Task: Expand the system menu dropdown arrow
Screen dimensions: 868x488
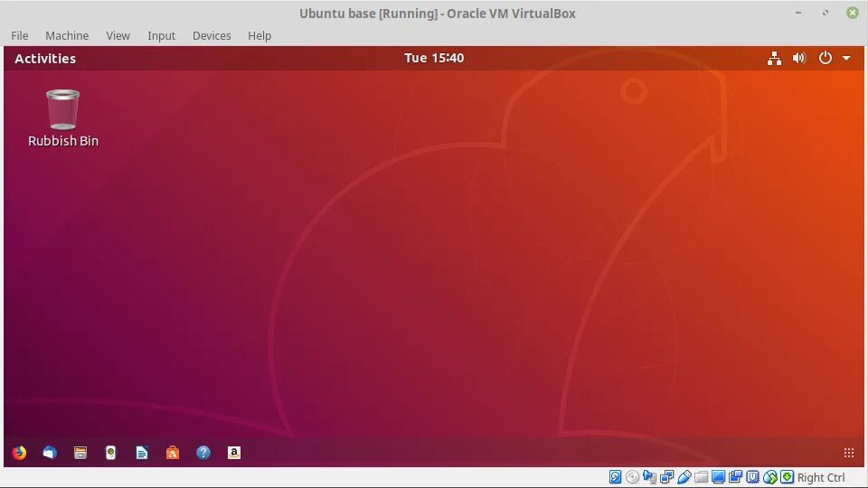Action: 846,58
